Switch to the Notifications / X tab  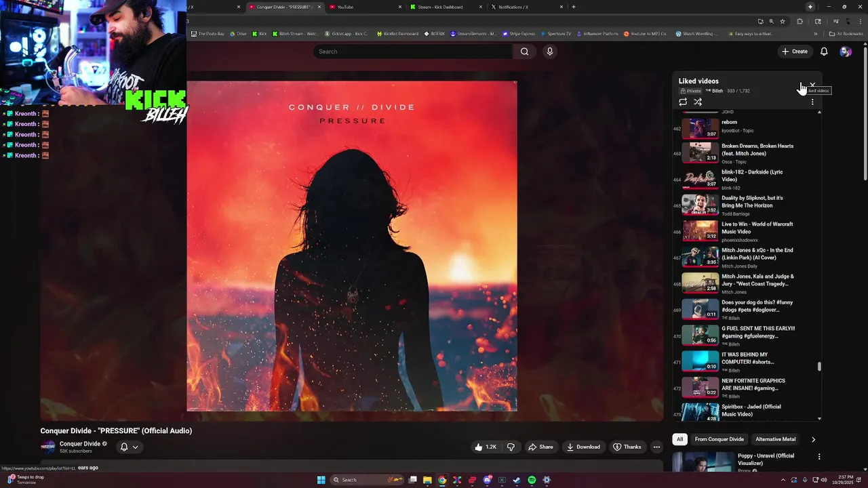click(528, 7)
